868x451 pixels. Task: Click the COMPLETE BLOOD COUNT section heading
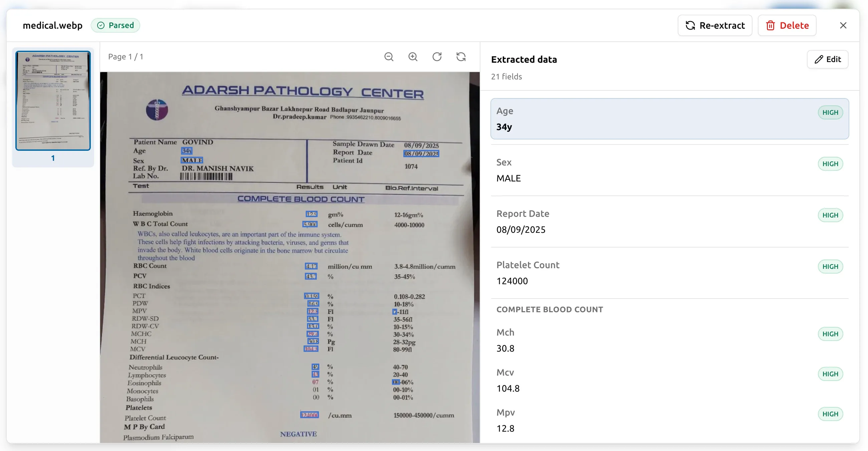550,309
